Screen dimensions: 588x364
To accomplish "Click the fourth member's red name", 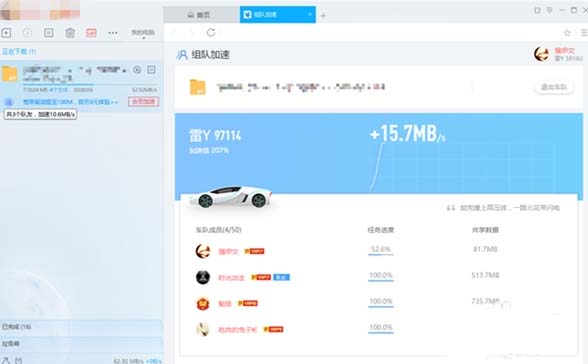I will [x=238, y=330].
